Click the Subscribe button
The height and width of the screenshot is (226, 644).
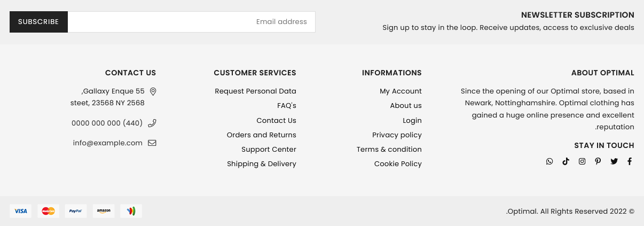(x=38, y=22)
